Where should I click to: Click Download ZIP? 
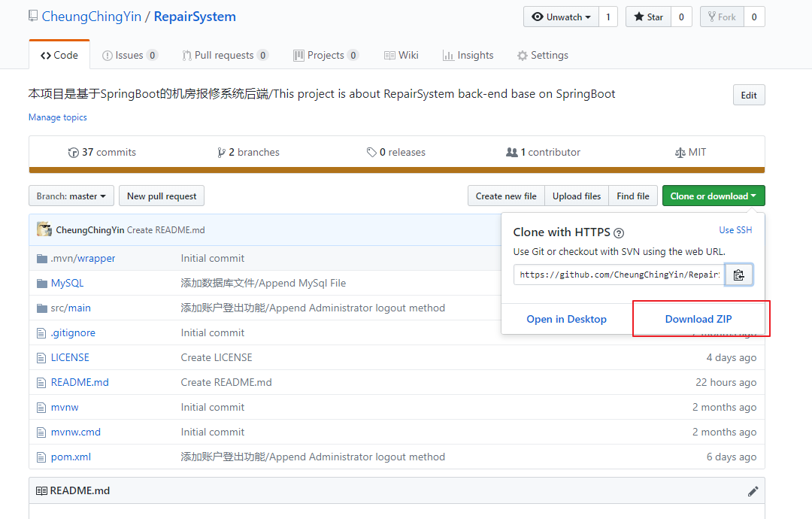pos(698,319)
